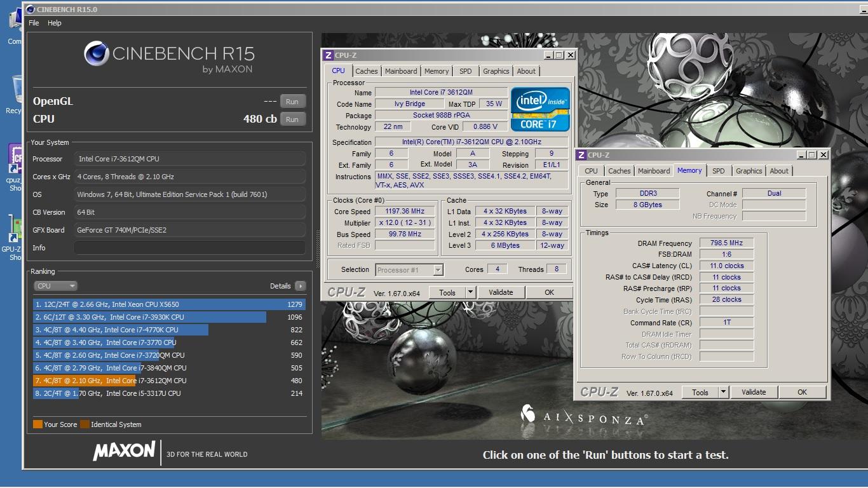Switch to Caches tab in Memory CPU-Z window
This screenshot has height=488, width=868.
(x=620, y=171)
